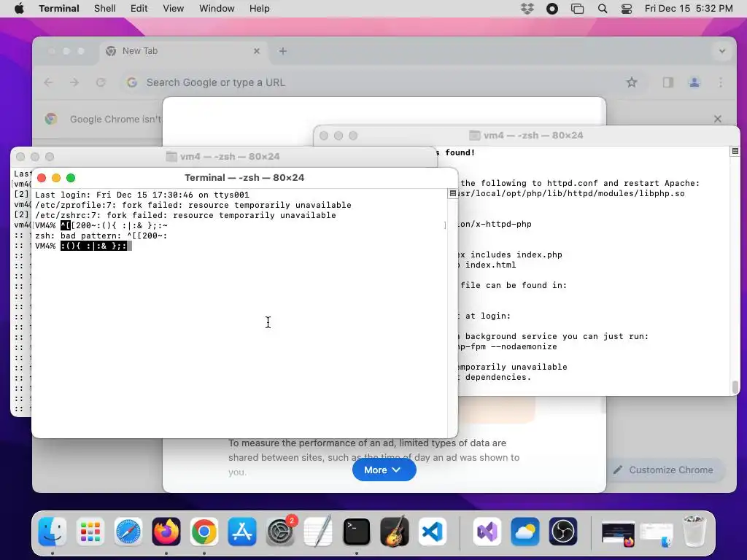Open the Terminal app menu
Image resolution: width=747 pixels, height=560 pixels.
(x=58, y=9)
